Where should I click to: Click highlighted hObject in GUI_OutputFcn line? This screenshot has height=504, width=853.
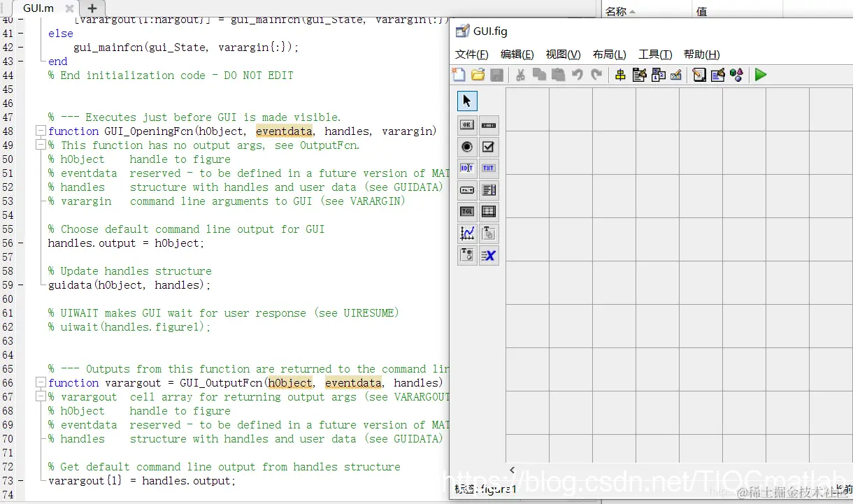point(290,383)
